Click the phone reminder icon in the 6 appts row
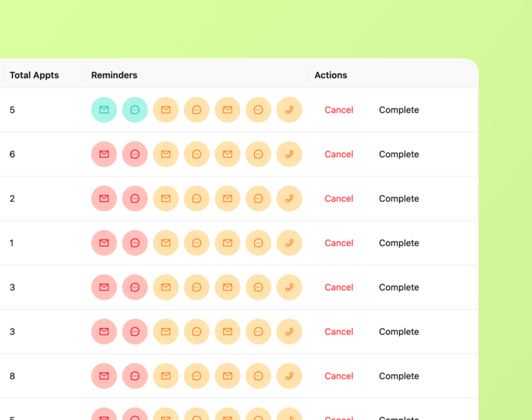The height and width of the screenshot is (420, 532). click(289, 154)
